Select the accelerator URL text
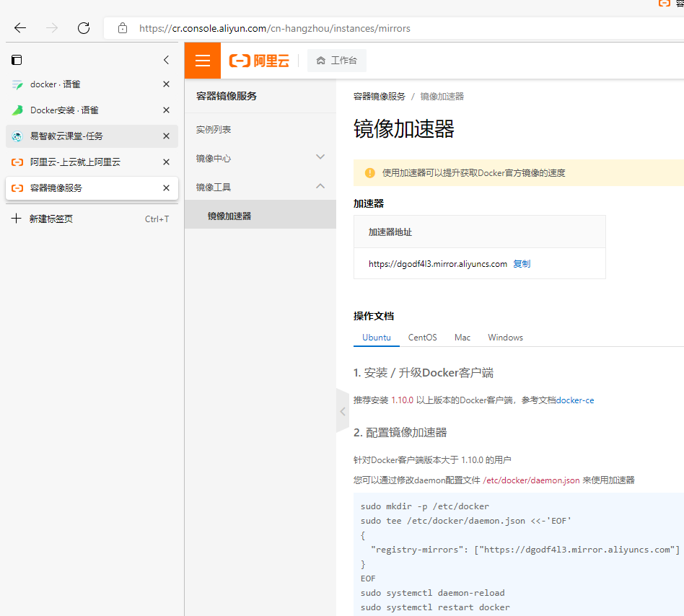 (437, 264)
